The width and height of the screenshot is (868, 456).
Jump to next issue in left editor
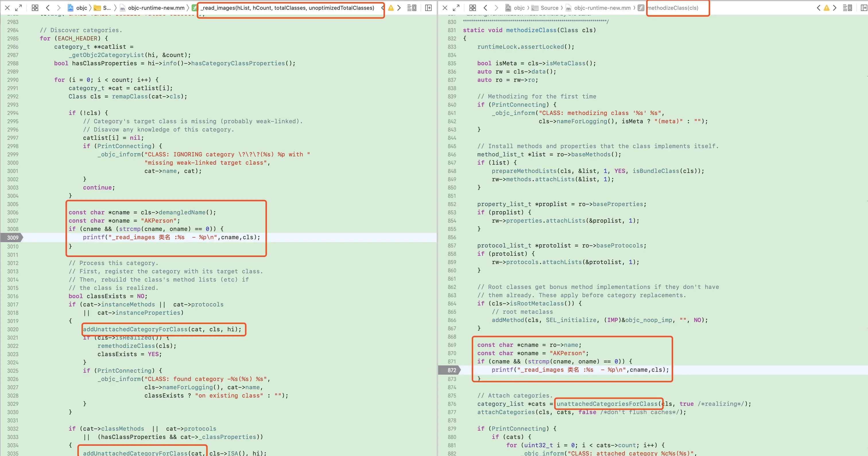coord(399,7)
